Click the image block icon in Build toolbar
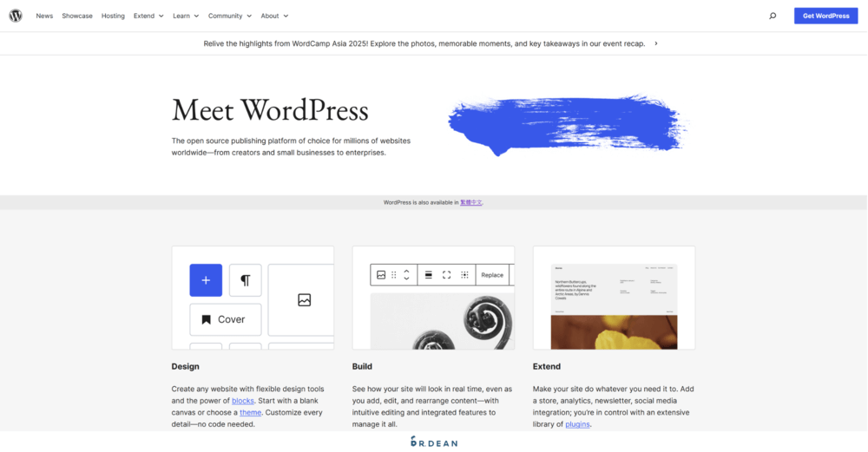This screenshot has width=868, height=452. pyautogui.click(x=381, y=275)
